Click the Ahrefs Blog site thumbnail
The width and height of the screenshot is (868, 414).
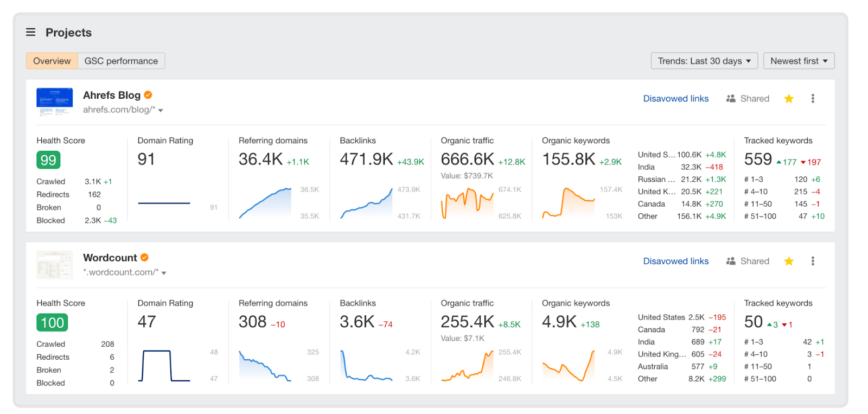pos(54,102)
